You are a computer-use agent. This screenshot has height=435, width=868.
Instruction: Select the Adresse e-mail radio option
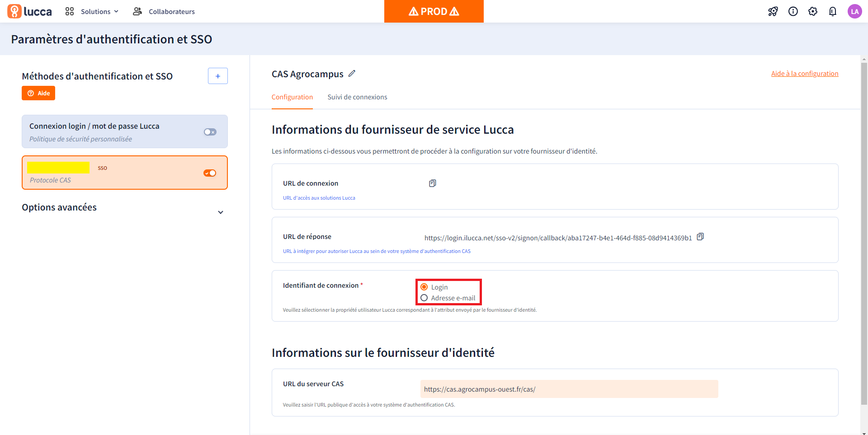click(x=424, y=298)
